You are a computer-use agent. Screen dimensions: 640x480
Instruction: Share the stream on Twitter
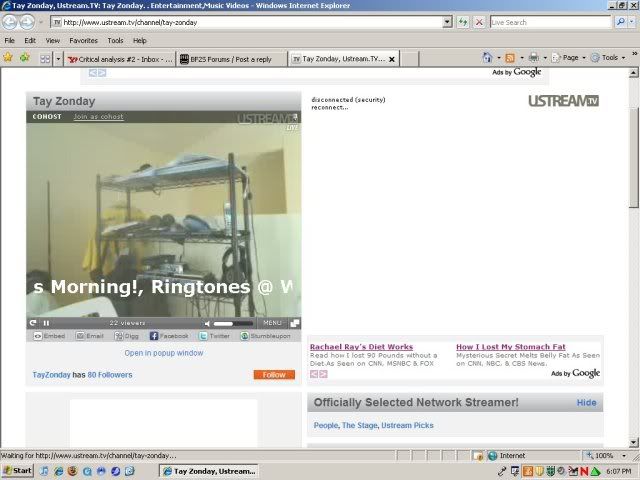214,336
